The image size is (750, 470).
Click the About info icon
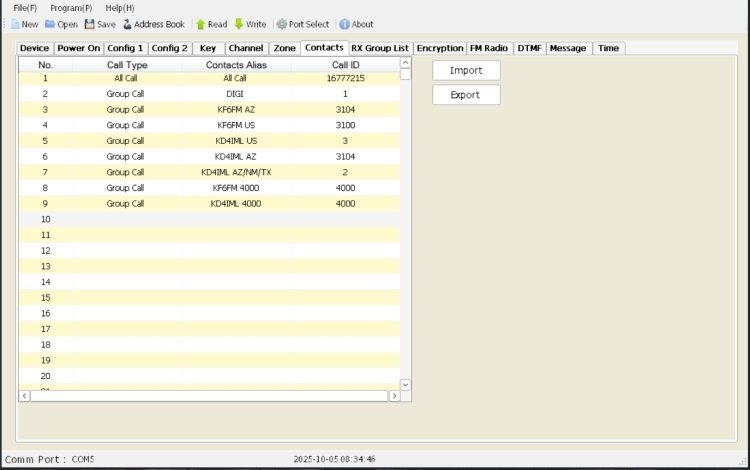click(344, 24)
